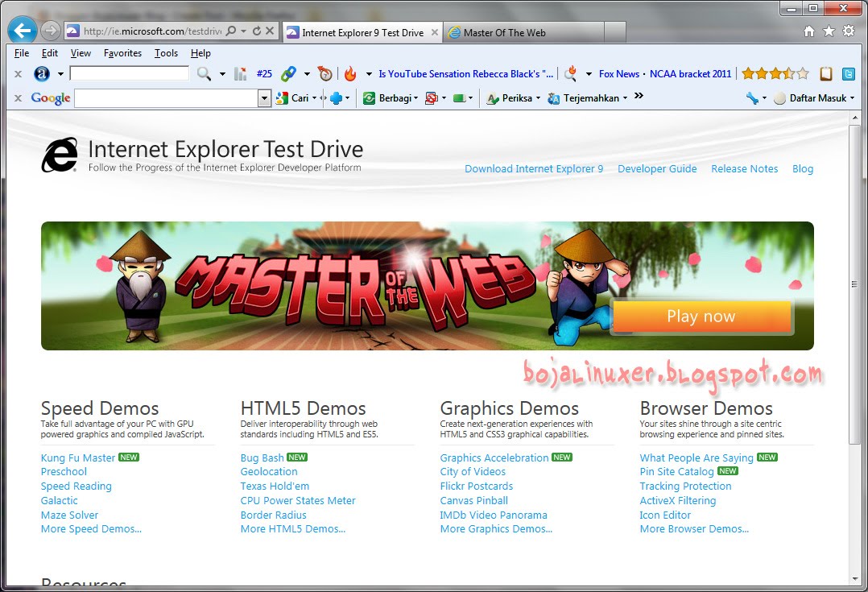Click Periksa spell check button
Screen dimensions: 868x592
pyautogui.click(x=509, y=98)
